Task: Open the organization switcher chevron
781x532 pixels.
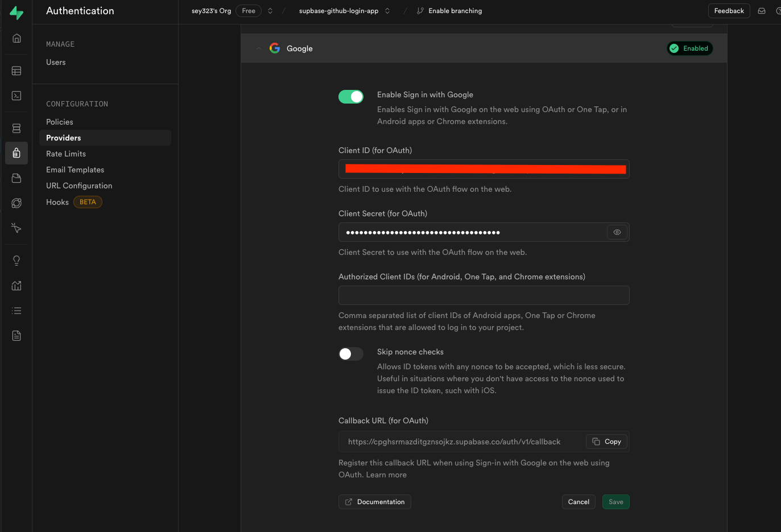Action: point(270,11)
